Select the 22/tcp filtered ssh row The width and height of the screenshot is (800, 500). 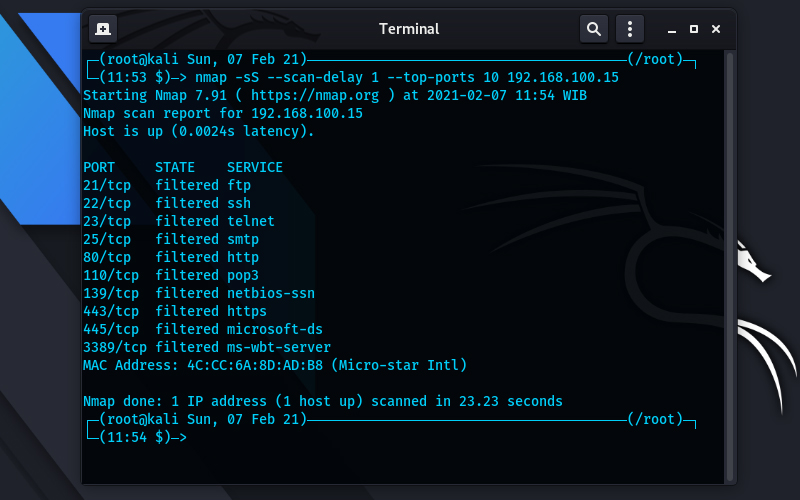[x=167, y=203]
